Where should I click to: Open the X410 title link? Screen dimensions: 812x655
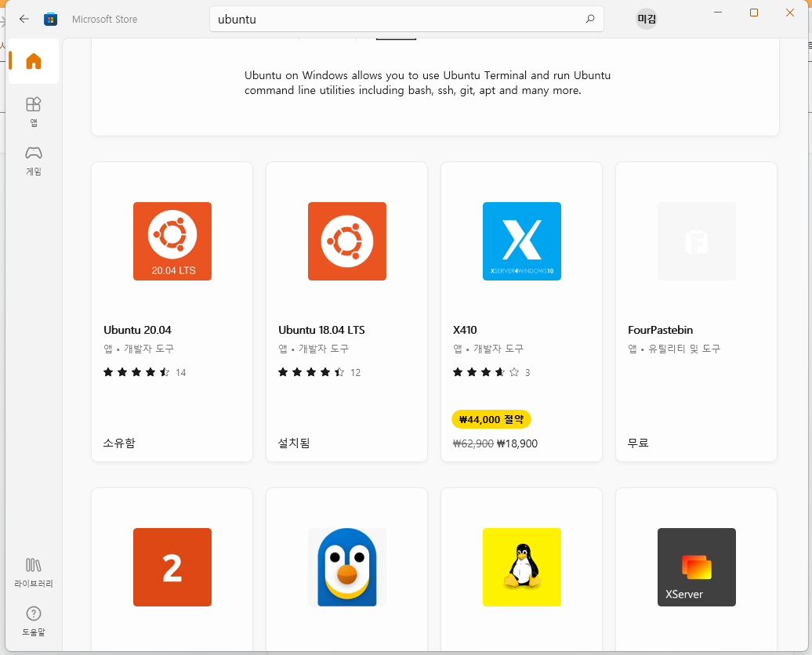tap(465, 330)
